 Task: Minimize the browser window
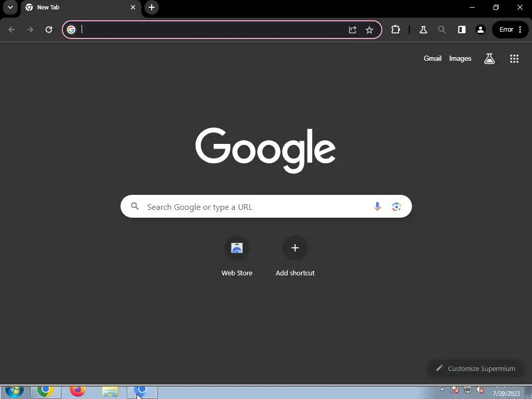pyautogui.click(x=472, y=7)
